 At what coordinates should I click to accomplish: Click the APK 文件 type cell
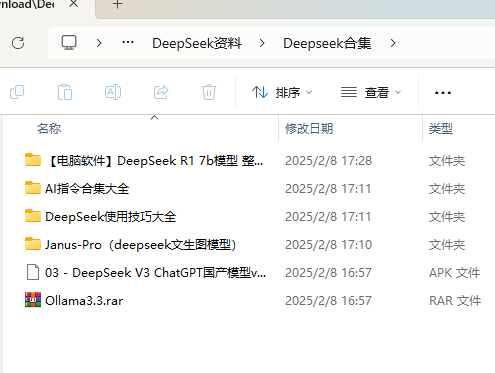[x=454, y=273]
